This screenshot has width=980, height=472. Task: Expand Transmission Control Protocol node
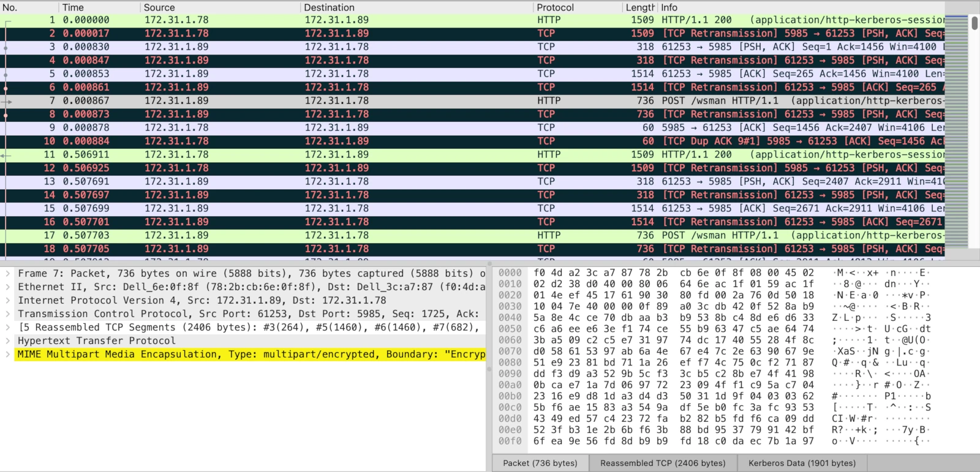7,314
